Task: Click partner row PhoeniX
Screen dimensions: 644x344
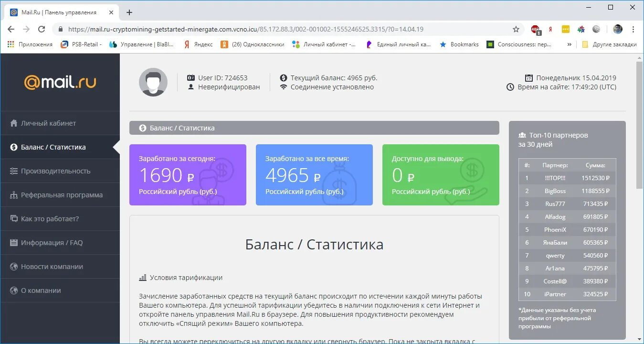Action: pyautogui.click(x=567, y=229)
